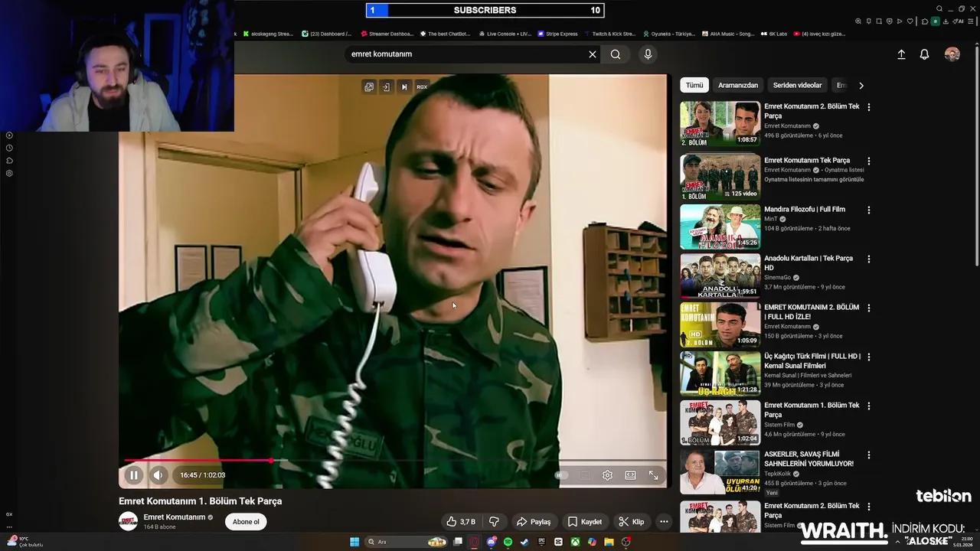Toggle the subtitles button in player
Screen dimensions: 980x551
point(585,475)
